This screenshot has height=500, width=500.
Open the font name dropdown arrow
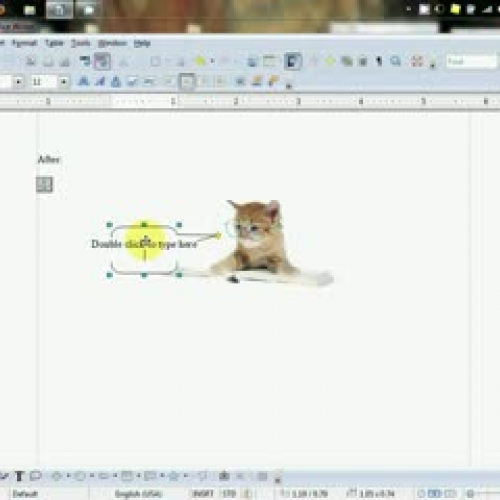(x=18, y=81)
